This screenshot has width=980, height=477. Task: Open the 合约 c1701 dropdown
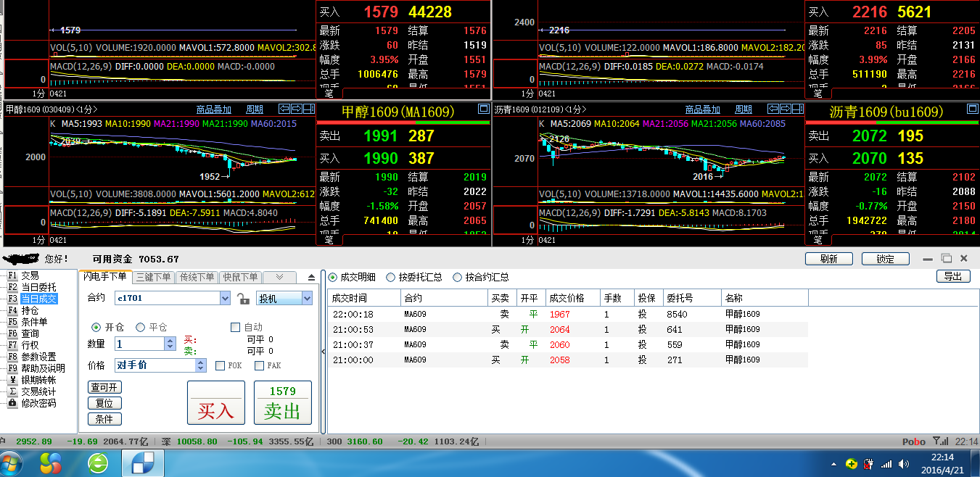225,299
